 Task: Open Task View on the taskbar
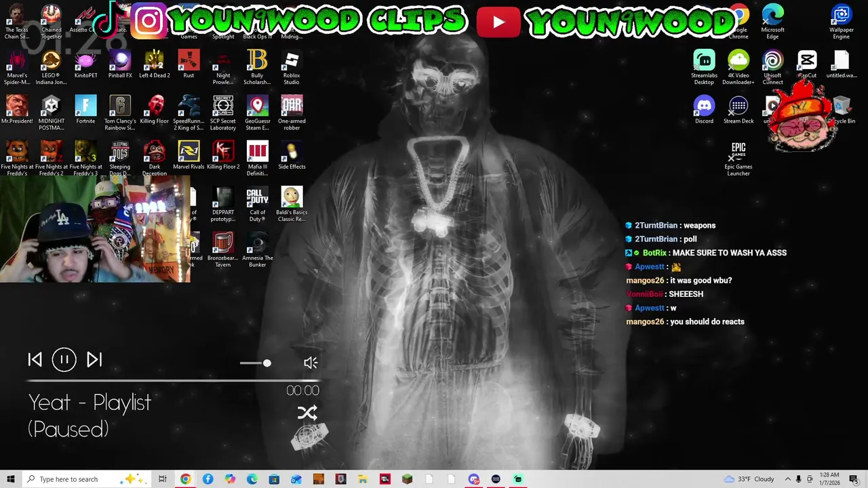162,479
